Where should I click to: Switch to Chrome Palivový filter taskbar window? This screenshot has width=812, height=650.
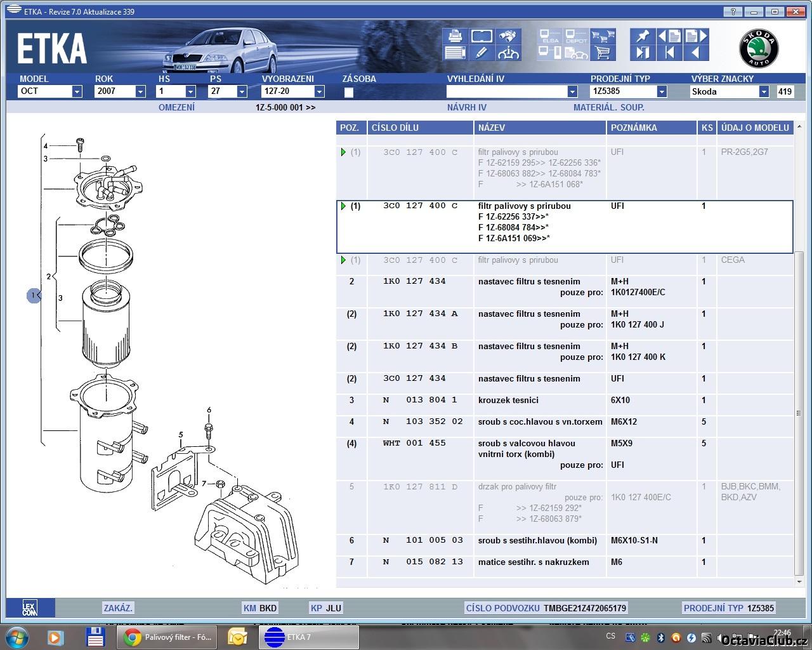[169, 637]
